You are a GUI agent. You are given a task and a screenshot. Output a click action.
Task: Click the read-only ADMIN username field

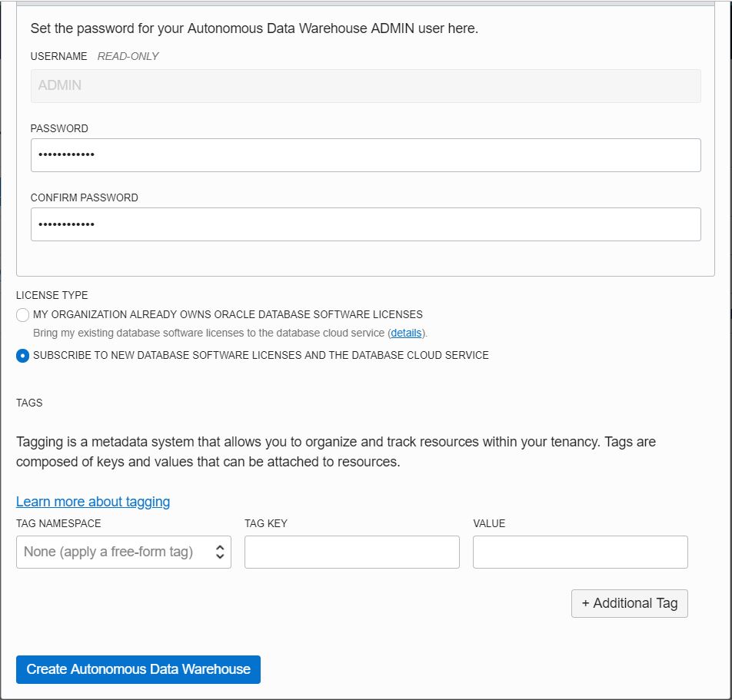pyautogui.click(x=365, y=86)
